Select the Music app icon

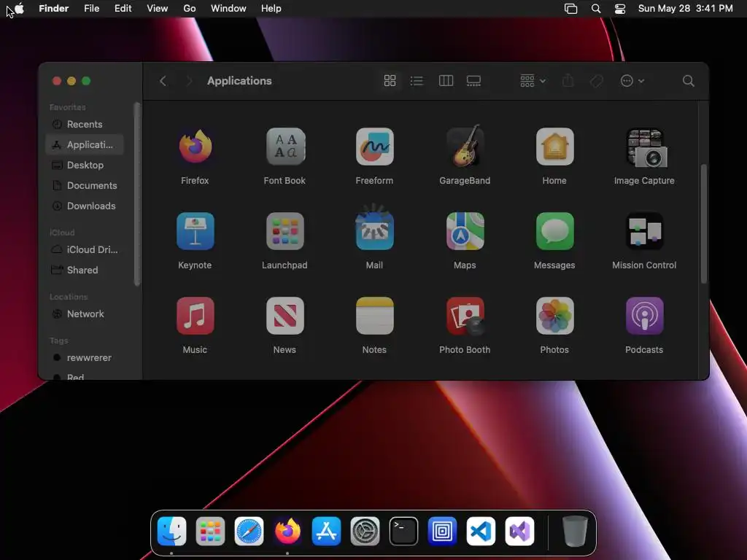click(x=195, y=316)
